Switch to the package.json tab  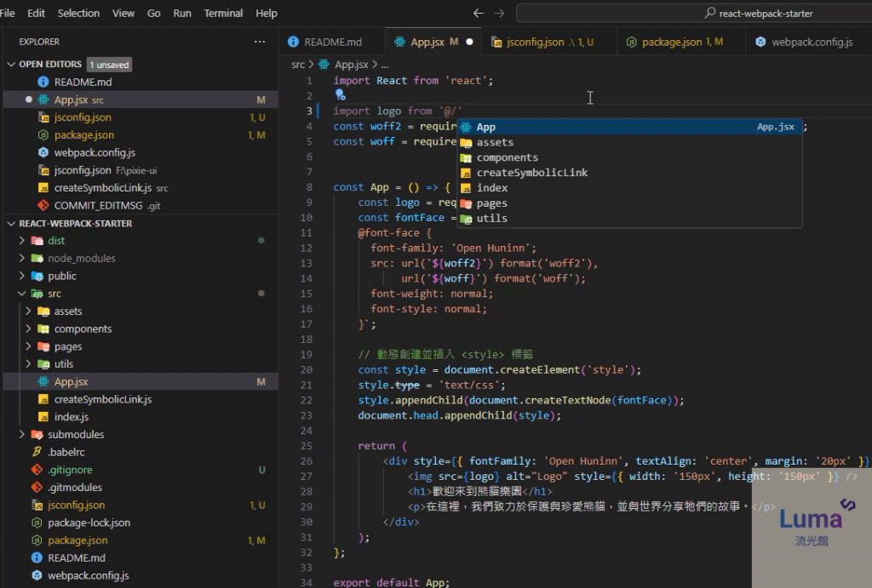tap(671, 42)
